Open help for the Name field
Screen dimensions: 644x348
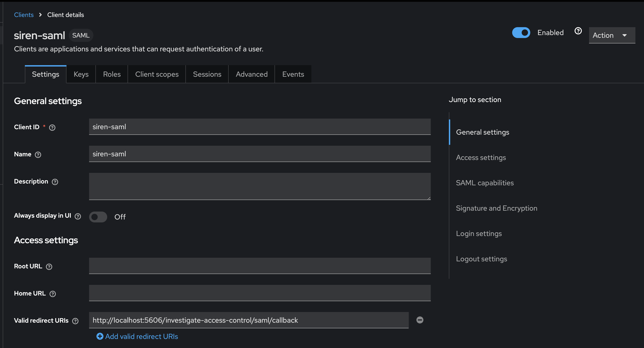tap(38, 155)
